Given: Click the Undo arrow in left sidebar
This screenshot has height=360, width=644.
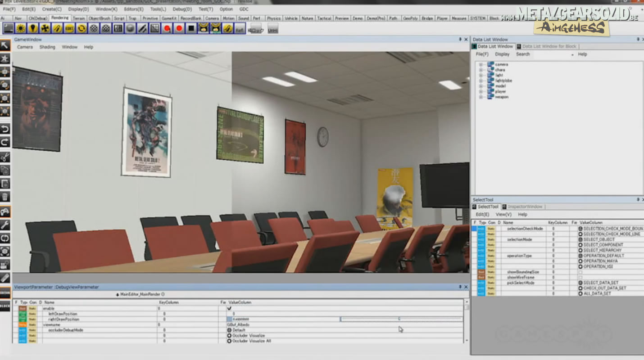Looking at the screenshot, I should [5, 130].
